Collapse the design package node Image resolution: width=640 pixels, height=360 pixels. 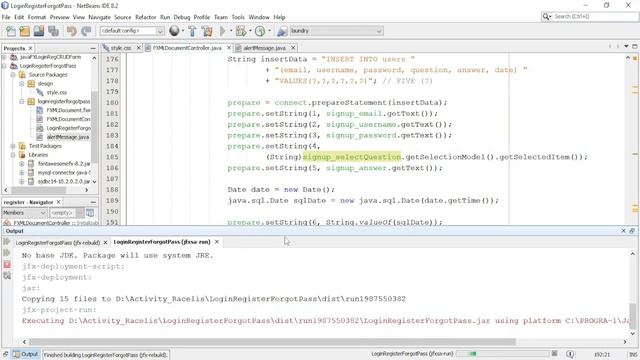(22, 84)
